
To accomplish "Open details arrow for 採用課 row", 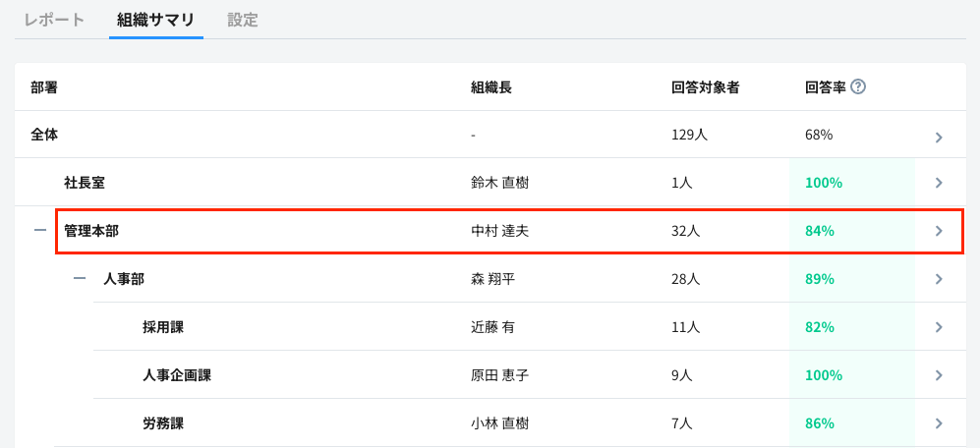I will [939, 327].
